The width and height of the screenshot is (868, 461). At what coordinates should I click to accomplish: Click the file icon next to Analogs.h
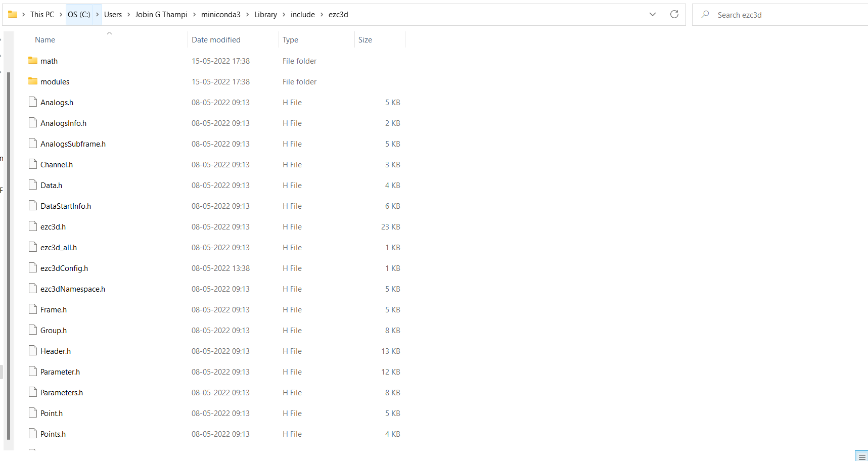tap(32, 102)
